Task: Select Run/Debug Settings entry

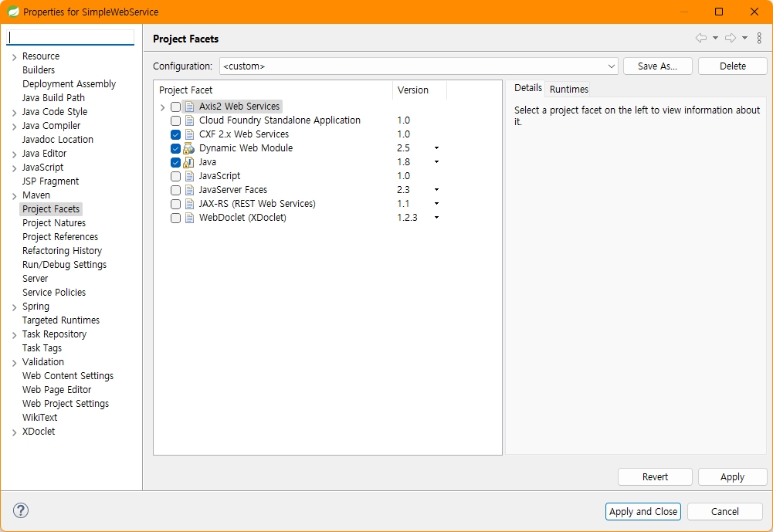Action: (64, 265)
